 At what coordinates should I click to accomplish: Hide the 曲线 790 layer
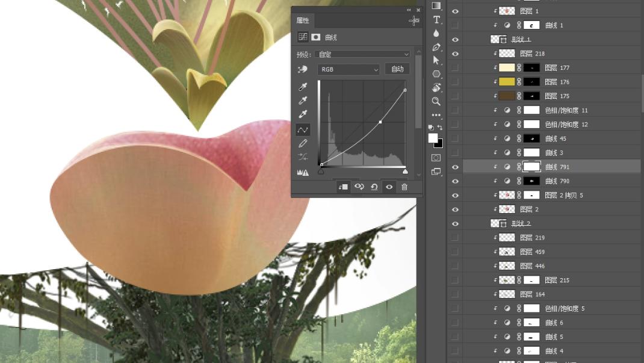click(x=455, y=181)
